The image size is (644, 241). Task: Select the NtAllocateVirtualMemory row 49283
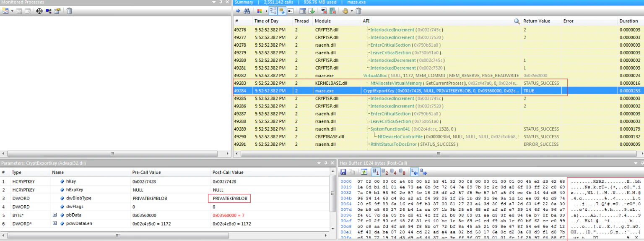[x=438, y=83]
